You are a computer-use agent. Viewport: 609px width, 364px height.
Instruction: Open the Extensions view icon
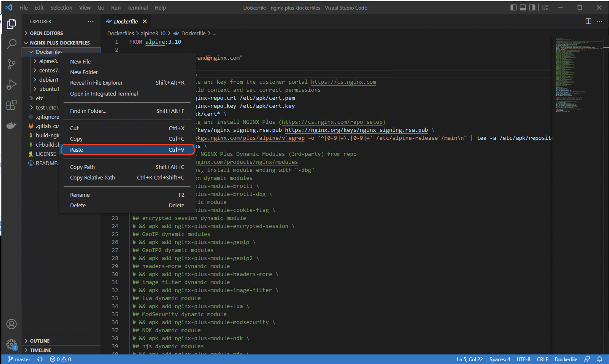pos(11,105)
